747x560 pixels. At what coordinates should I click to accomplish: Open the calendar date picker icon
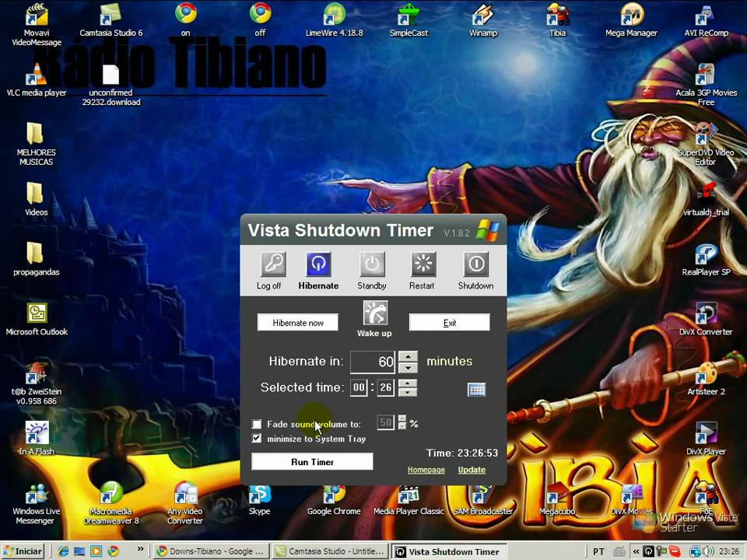[x=476, y=390]
